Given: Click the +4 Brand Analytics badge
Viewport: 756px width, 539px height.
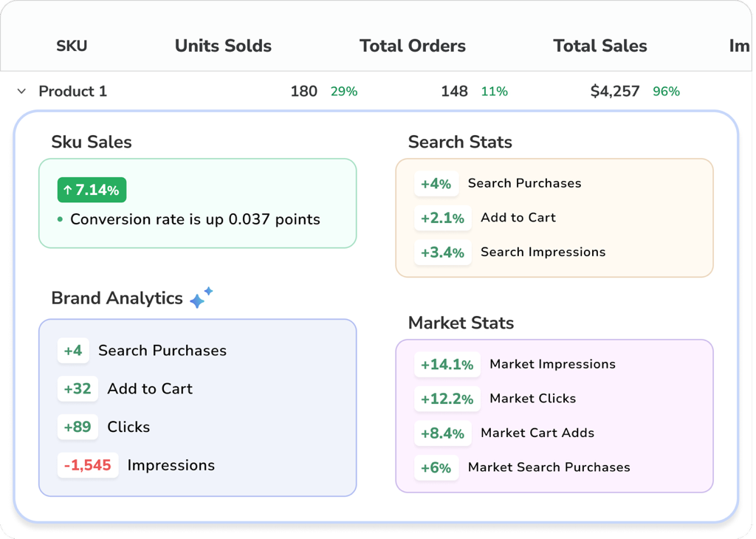Looking at the screenshot, I should point(73,351).
